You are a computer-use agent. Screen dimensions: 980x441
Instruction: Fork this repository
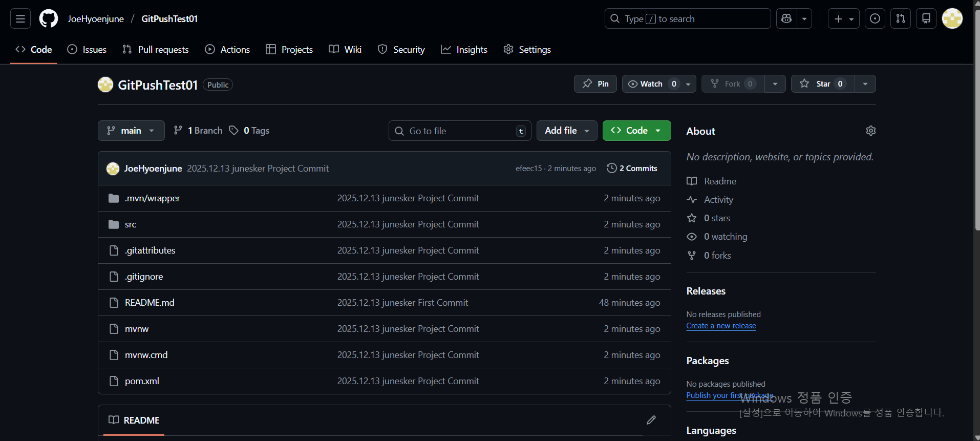click(x=733, y=84)
